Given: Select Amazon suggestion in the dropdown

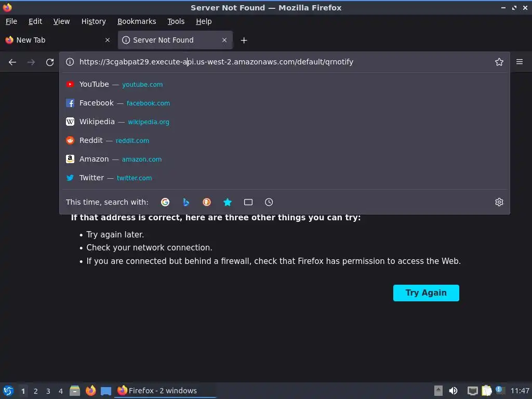Looking at the screenshot, I should pos(284,159).
